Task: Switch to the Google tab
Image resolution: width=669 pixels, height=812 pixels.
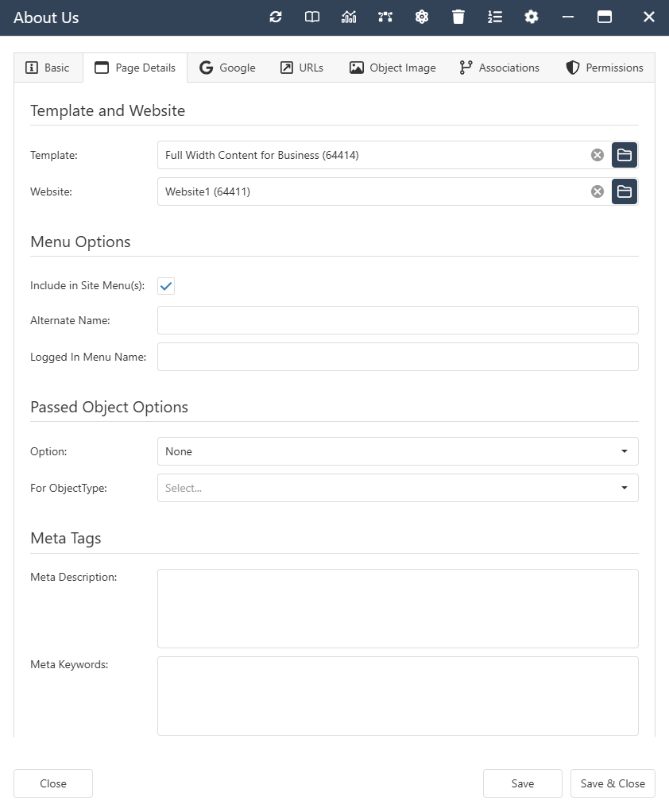Action: pos(226,68)
